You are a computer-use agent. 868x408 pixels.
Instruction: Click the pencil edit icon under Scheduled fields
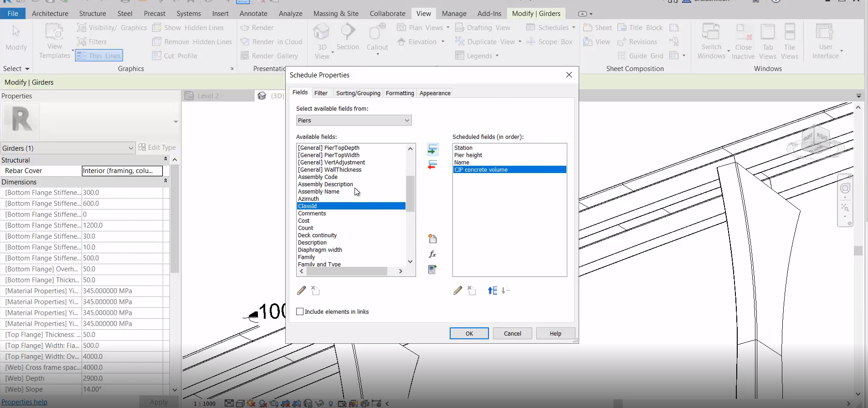(x=458, y=291)
